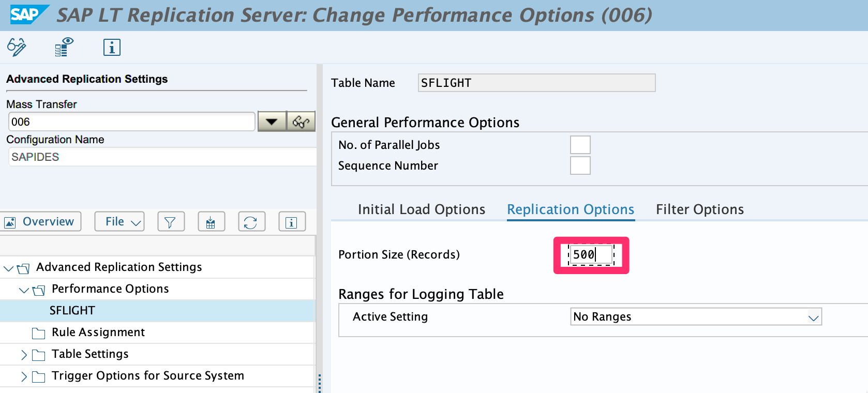Open the File dropdown menu
The image size is (868, 393).
click(x=119, y=222)
